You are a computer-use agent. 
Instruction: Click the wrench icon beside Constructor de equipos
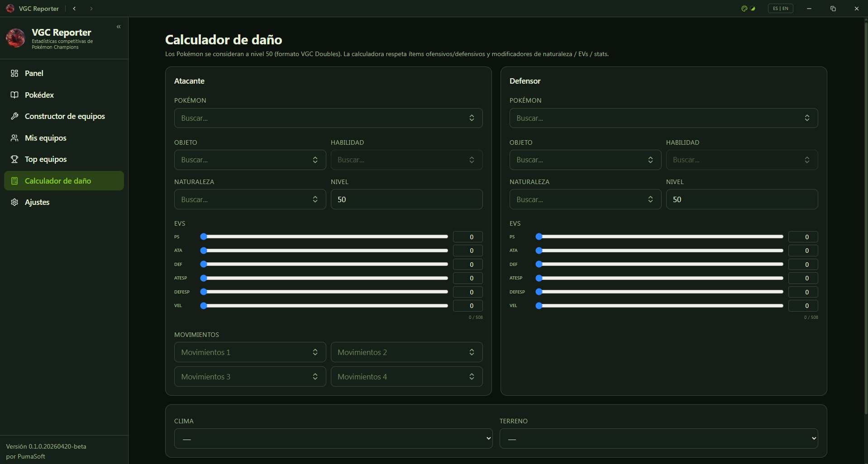click(14, 116)
